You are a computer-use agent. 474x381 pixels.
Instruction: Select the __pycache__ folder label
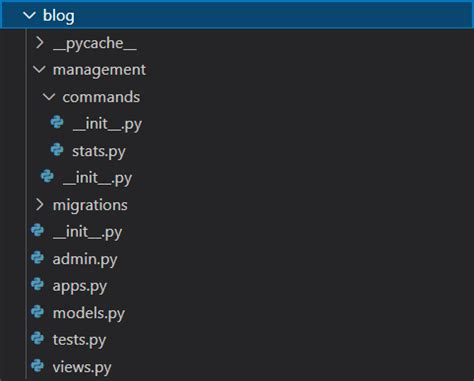pos(95,44)
